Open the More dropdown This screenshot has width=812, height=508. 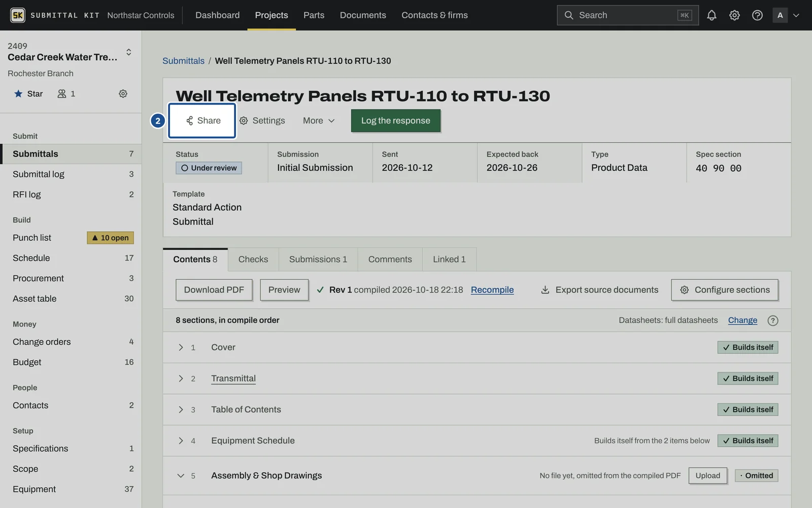point(319,120)
